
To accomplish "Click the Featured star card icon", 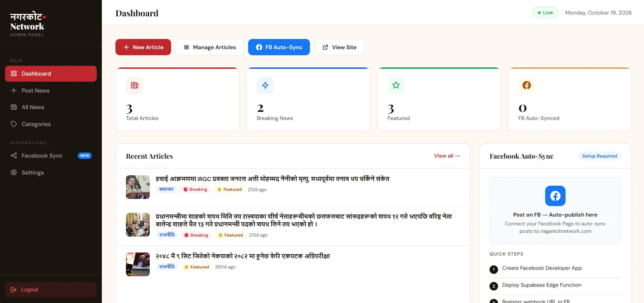I will click(x=396, y=85).
